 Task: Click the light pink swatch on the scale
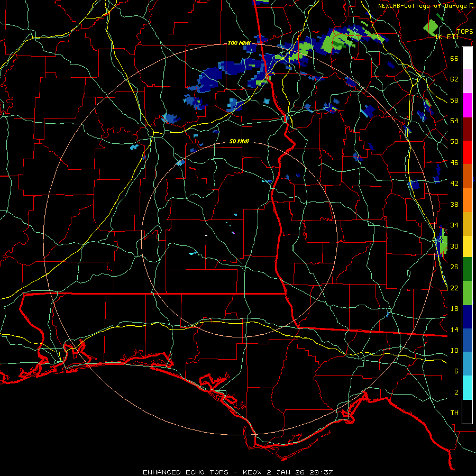pos(467,81)
